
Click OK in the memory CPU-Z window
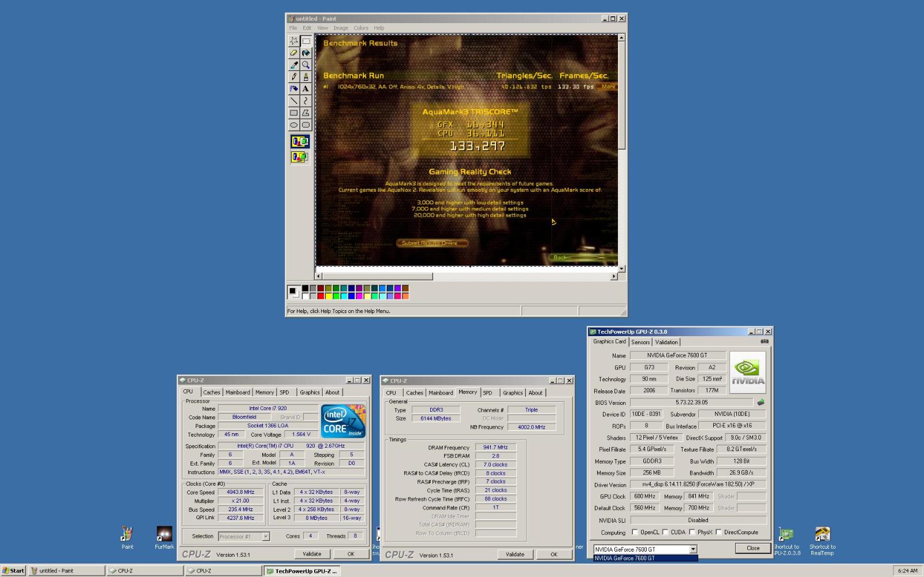(x=554, y=554)
